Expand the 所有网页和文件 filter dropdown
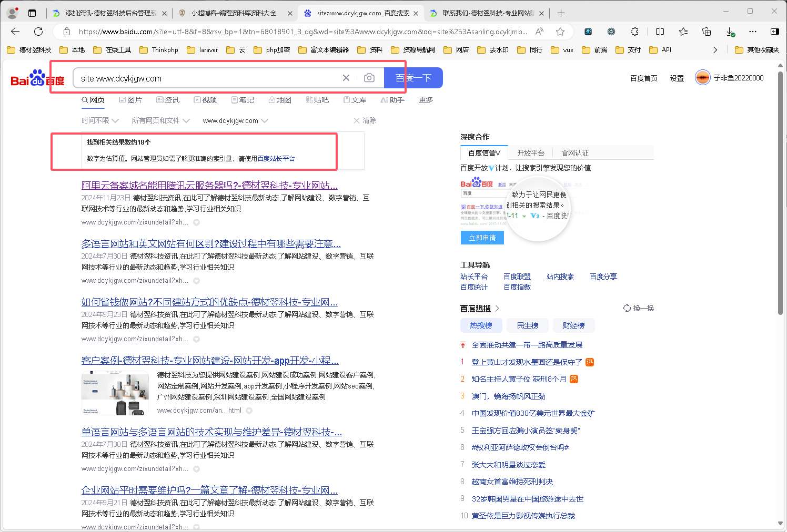This screenshot has height=532, width=787. (160, 120)
